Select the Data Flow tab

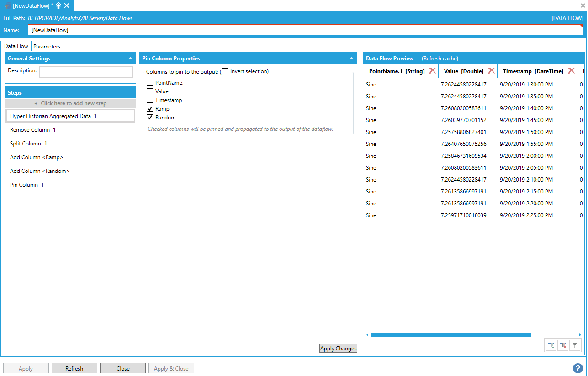pyautogui.click(x=16, y=46)
